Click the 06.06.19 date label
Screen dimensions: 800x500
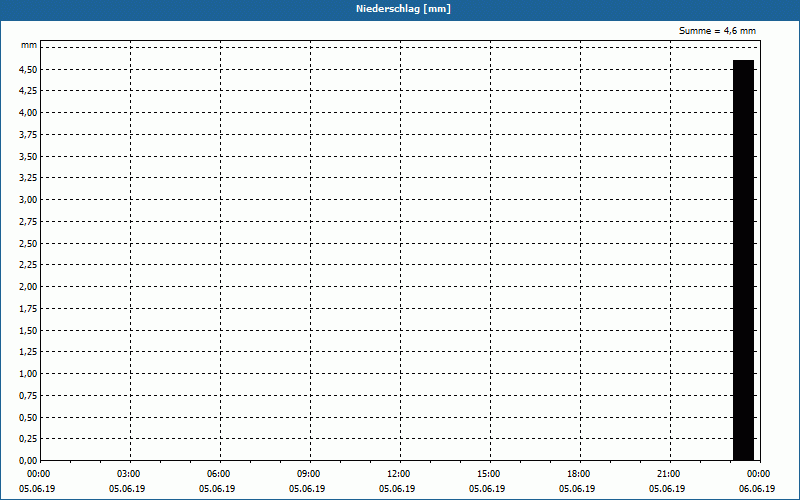[757, 489]
